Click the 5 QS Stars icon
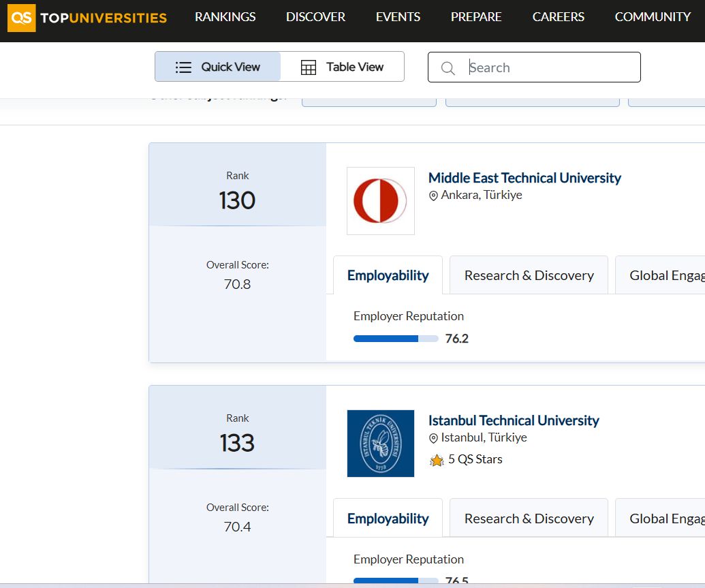 [x=437, y=460]
